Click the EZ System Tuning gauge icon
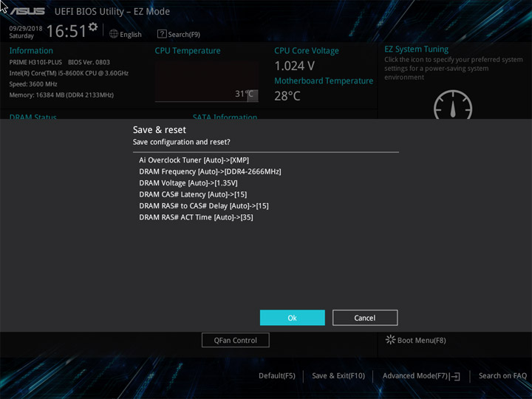Viewport: 532px width, 399px height. click(x=453, y=104)
